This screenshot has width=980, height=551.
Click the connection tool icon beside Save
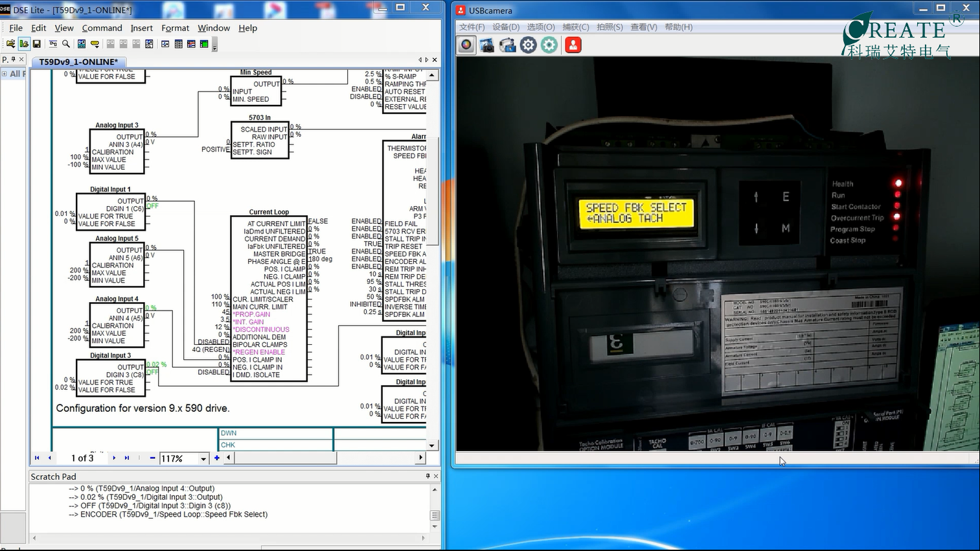pos(53,44)
